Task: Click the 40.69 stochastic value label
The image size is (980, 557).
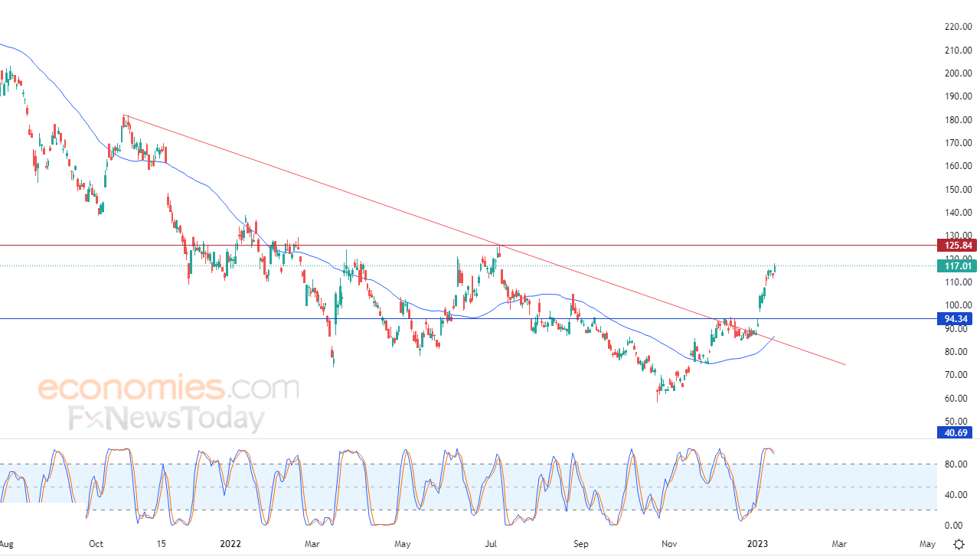Action: tap(956, 432)
